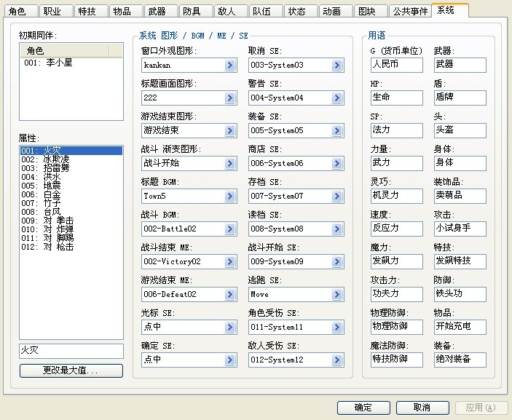Open the 窗口外观图形 kankan file picker arrow
Image resolution: width=512 pixels, height=420 pixels.
(230, 66)
